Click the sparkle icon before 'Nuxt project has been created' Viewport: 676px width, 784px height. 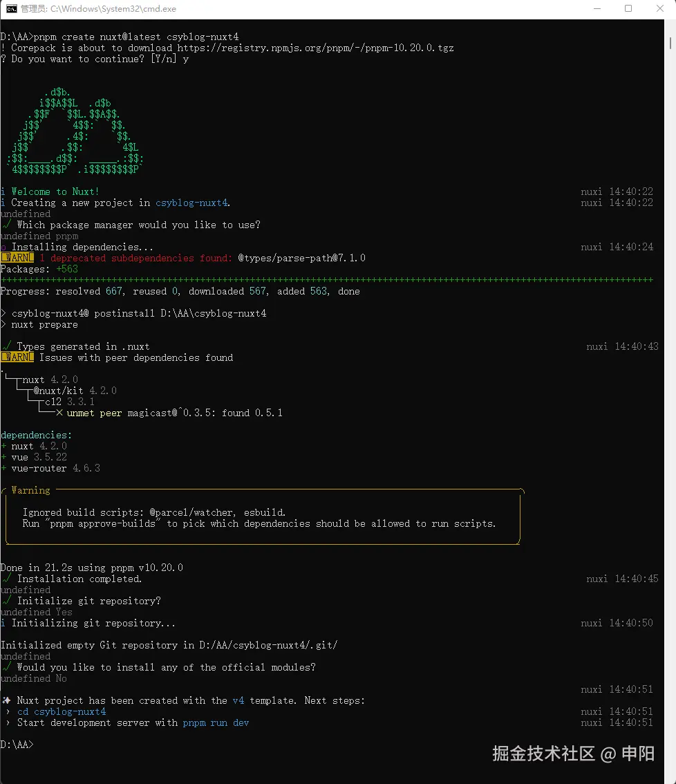6,700
